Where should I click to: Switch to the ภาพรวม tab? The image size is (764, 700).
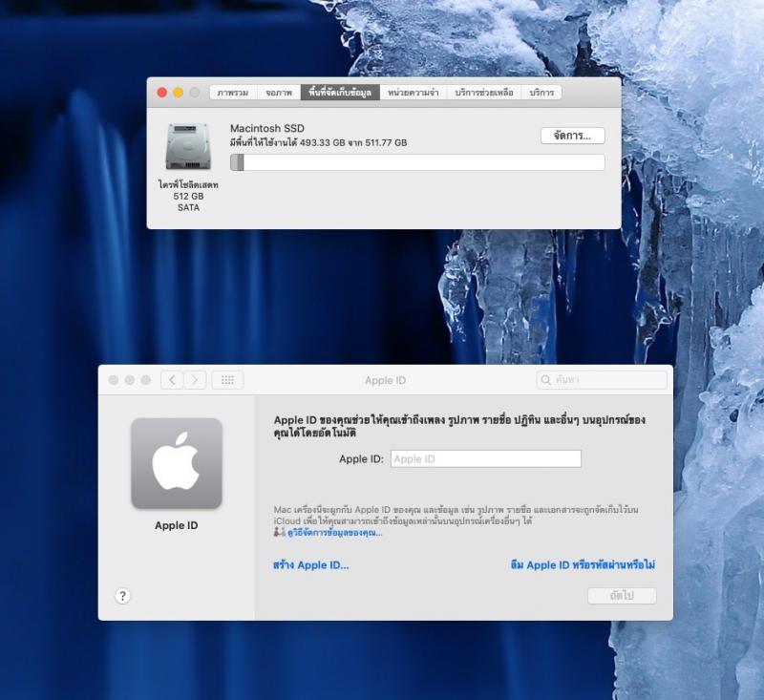[x=233, y=93]
